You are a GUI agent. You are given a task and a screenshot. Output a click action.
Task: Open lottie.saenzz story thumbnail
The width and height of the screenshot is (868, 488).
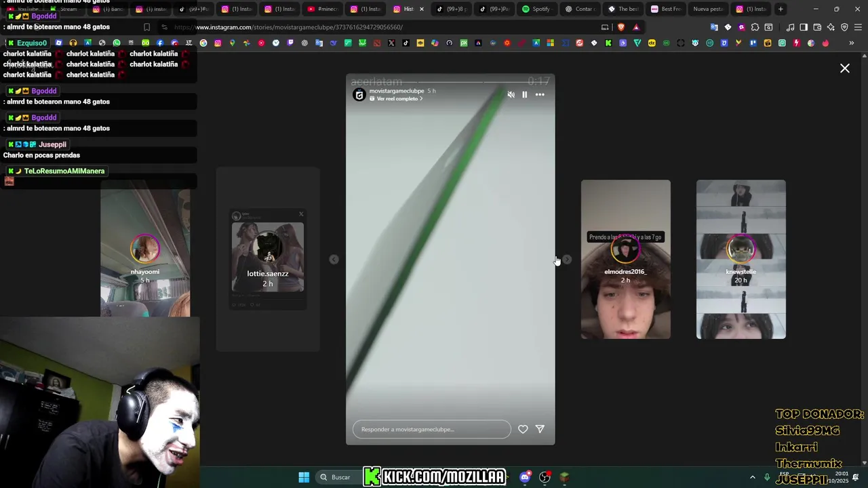point(268,260)
